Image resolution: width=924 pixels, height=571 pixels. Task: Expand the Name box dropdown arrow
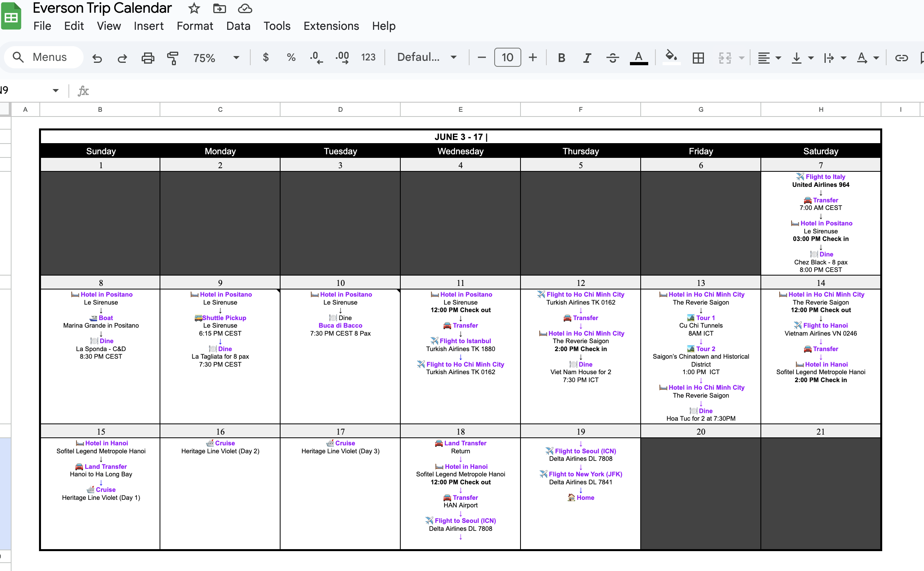coord(55,91)
